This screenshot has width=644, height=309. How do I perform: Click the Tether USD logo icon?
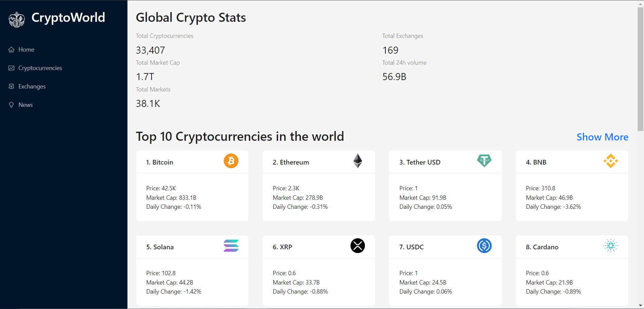[x=484, y=161]
